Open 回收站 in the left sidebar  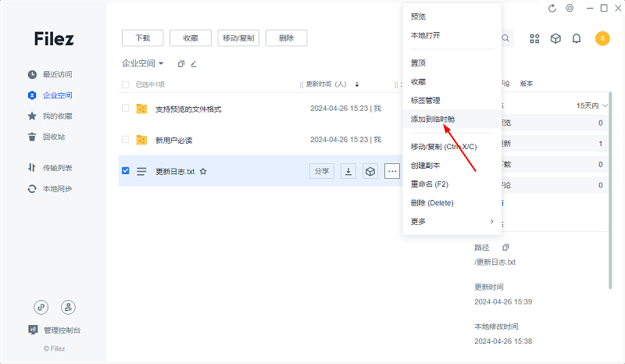coord(54,137)
